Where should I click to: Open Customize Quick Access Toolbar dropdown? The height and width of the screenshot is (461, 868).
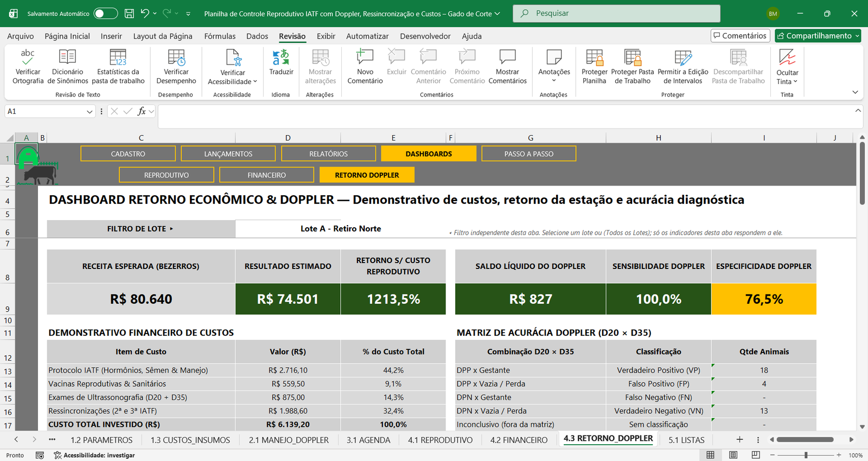(x=188, y=14)
